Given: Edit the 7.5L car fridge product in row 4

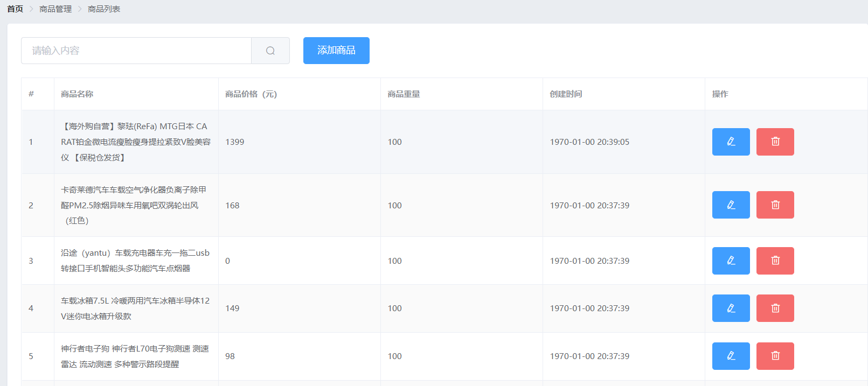Looking at the screenshot, I should (731, 308).
